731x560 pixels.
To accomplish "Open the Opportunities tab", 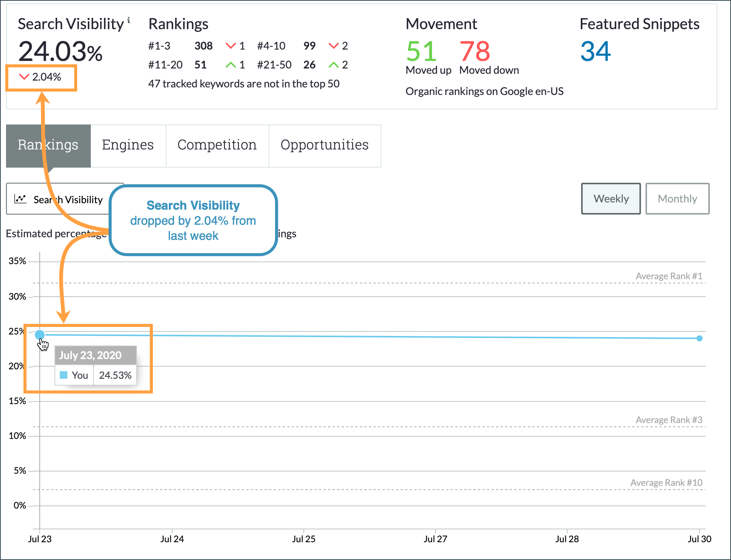I will [x=324, y=145].
